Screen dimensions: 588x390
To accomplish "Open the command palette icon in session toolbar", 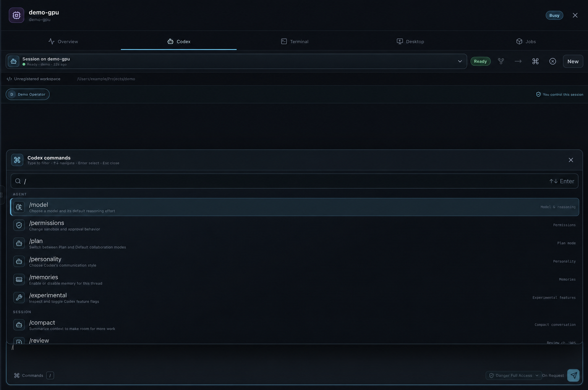I will pos(535,61).
